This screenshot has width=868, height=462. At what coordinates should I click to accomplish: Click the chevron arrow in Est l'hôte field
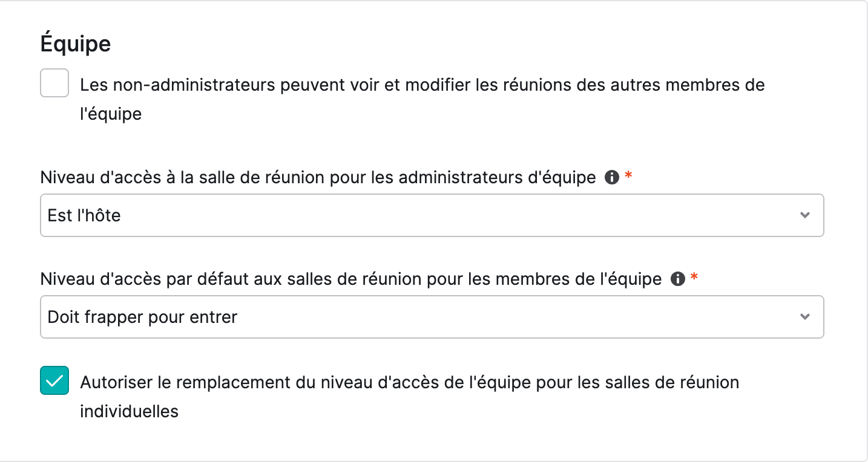pos(804,215)
